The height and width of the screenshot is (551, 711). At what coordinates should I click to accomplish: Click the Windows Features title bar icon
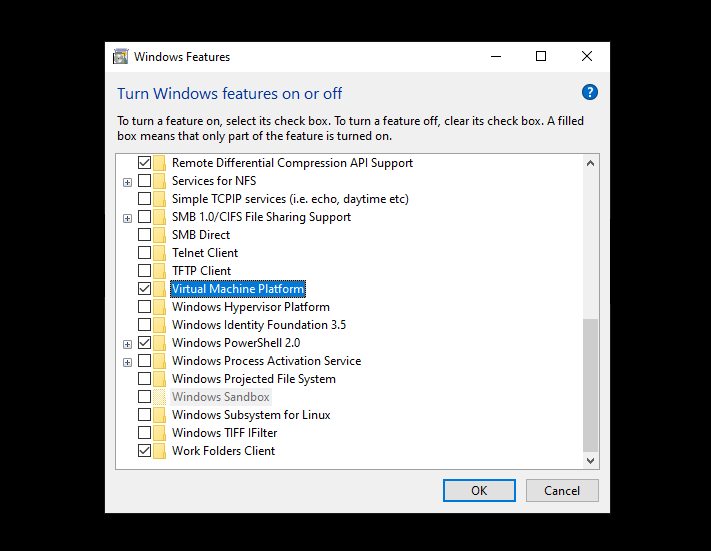click(121, 57)
